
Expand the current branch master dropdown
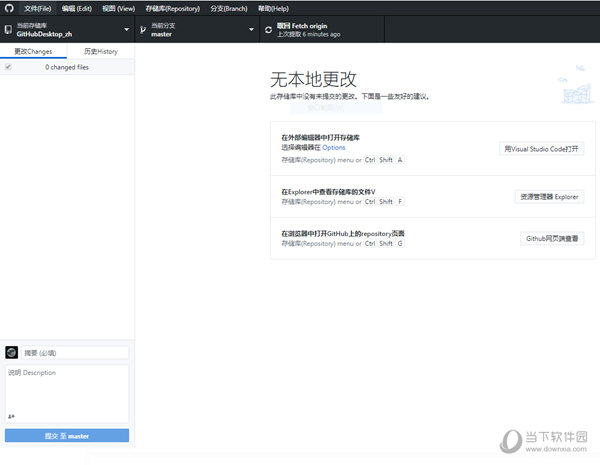click(197, 29)
